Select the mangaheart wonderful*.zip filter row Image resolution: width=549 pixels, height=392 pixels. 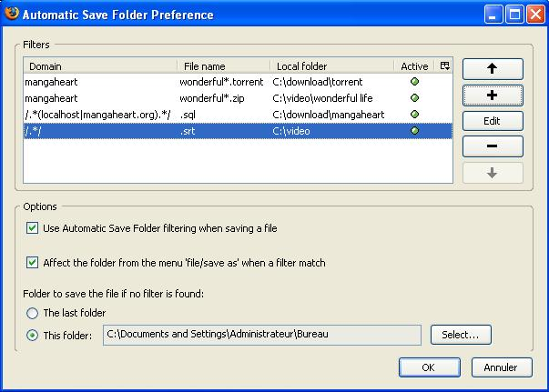(239, 98)
